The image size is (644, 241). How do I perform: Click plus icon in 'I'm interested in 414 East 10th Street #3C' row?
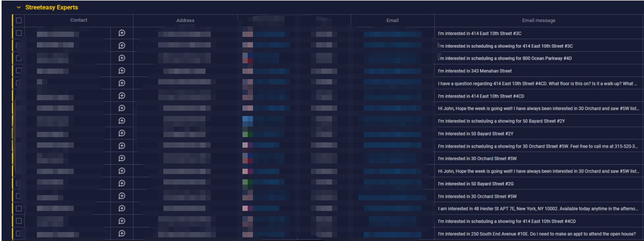[122, 33]
